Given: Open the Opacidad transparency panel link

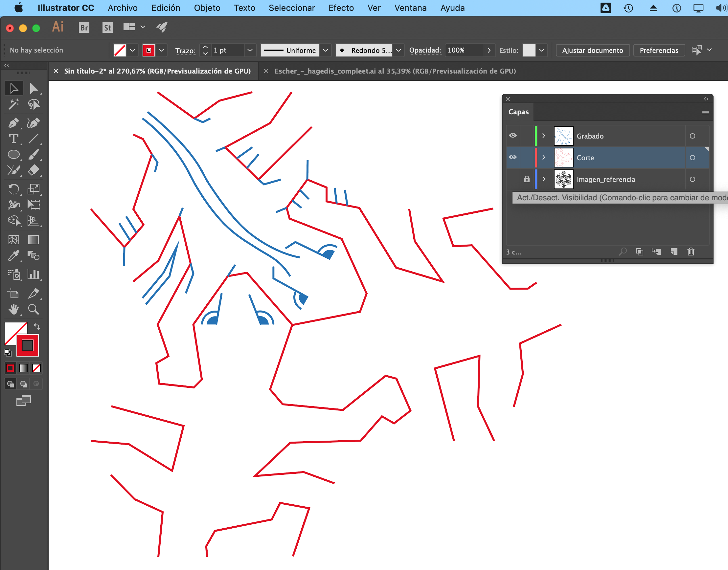Looking at the screenshot, I should coord(425,50).
